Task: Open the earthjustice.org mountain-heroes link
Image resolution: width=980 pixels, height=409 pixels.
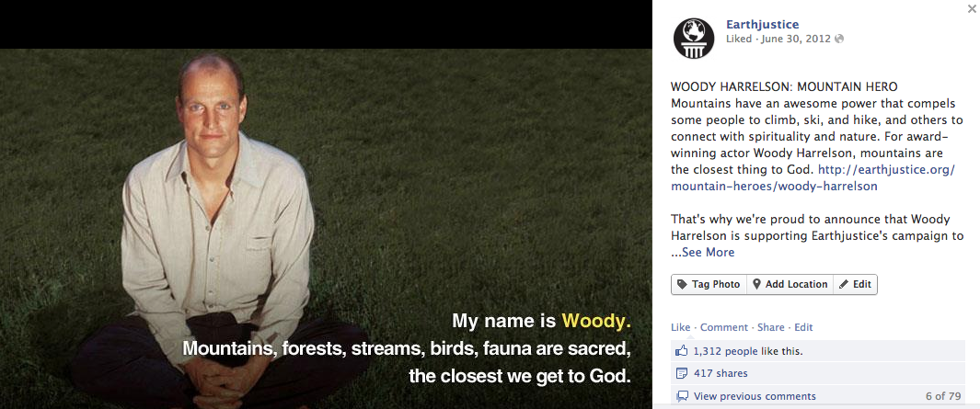Action: pyautogui.click(x=813, y=178)
